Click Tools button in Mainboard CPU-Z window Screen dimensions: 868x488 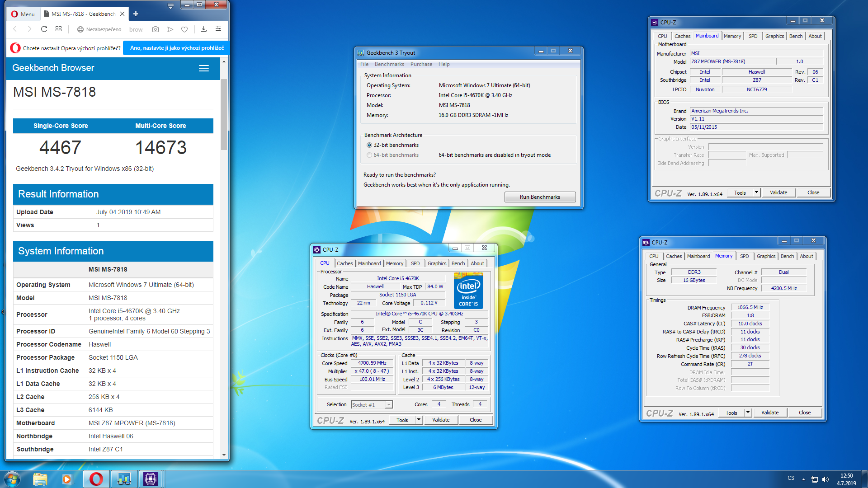(x=740, y=193)
